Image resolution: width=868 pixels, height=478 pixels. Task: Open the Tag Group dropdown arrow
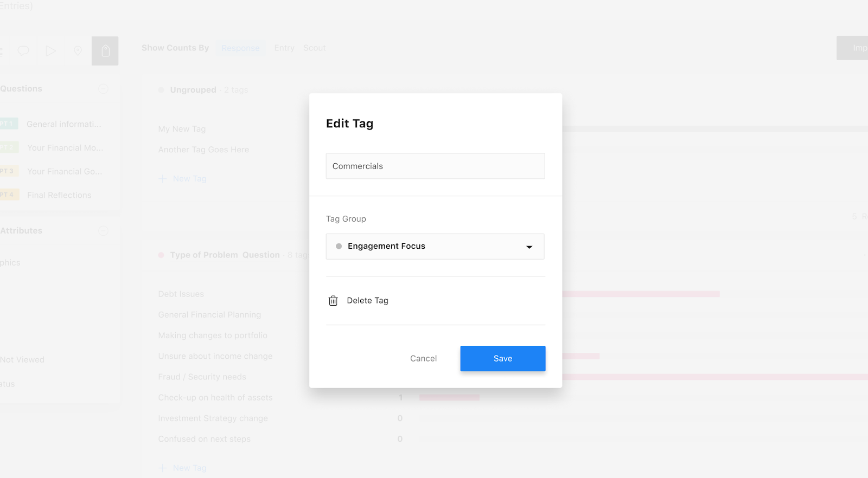tap(529, 247)
